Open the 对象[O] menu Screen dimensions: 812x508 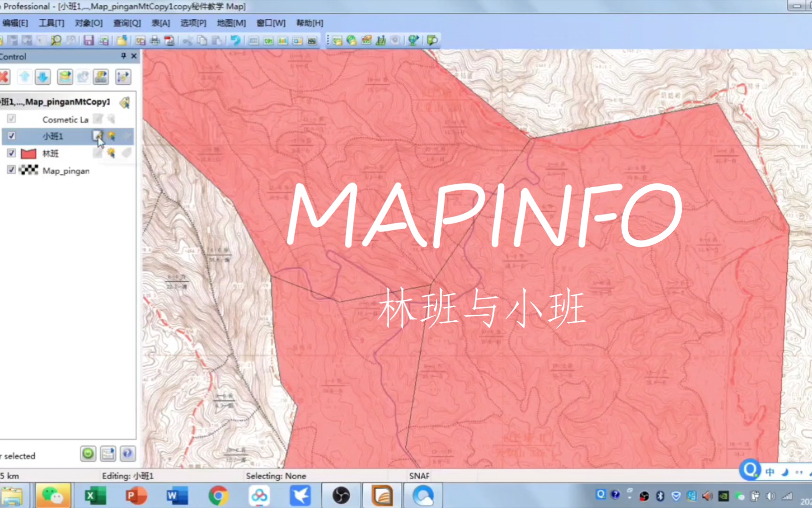(89, 23)
